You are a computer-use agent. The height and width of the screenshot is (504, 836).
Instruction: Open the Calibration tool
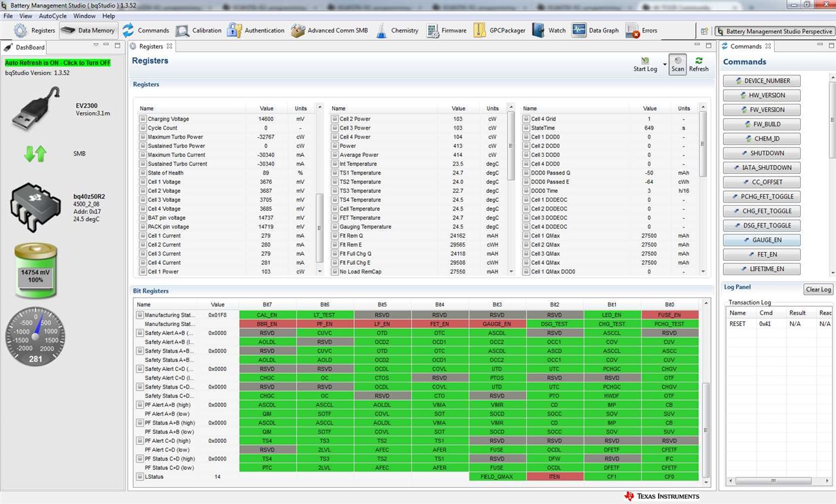click(198, 31)
